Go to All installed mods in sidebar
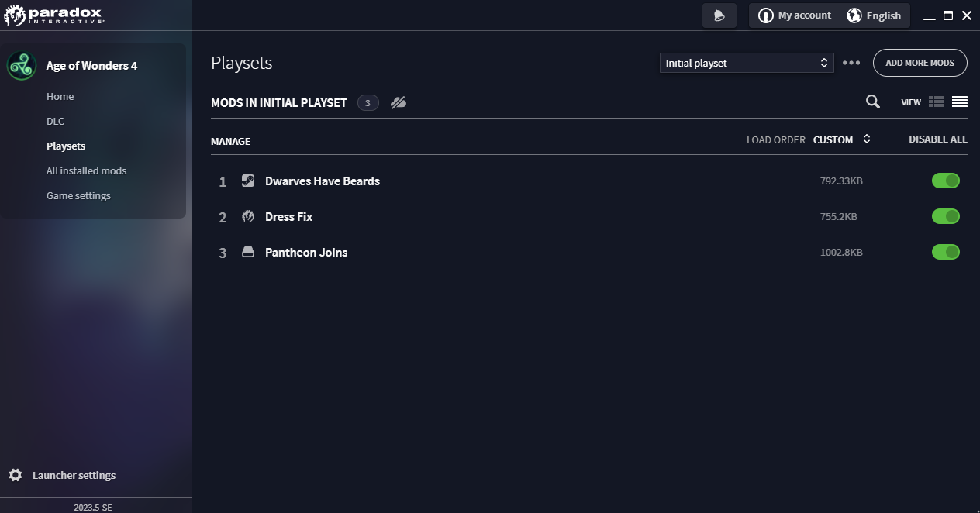Image resolution: width=980 pixels, height=513 pixels. pyautogui.click(x=86, y=170)
